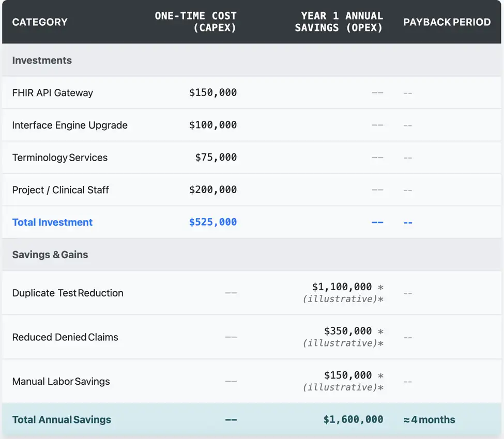The width and height of the screenshot is (504, 439).
Task: Select the blue $525,000 total amount
Action: coord(213,223)
